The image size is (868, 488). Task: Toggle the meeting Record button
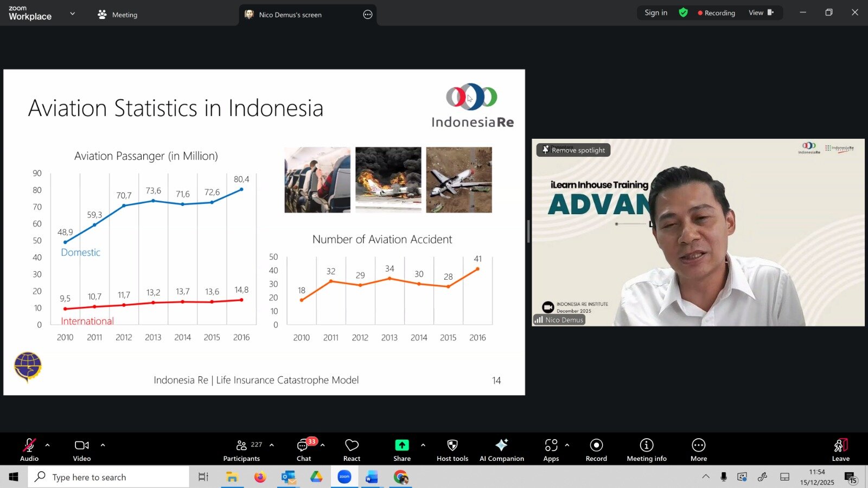click(x=596, y=449)
